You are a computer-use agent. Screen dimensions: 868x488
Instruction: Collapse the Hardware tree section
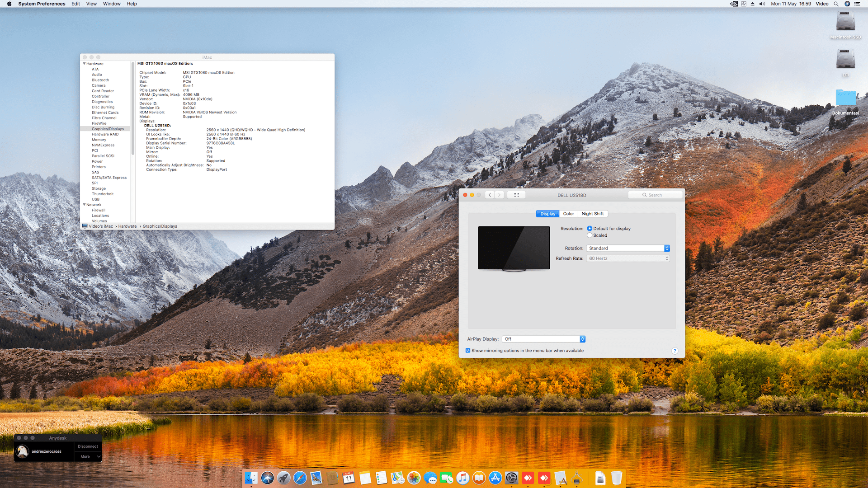click(85, 64)
